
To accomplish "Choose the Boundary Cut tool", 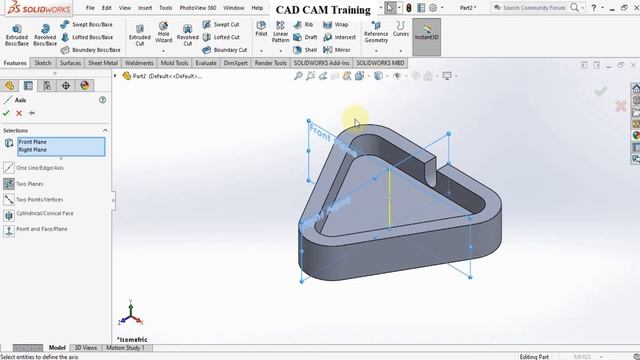I will pyautogui.click(x=225, y=50).
